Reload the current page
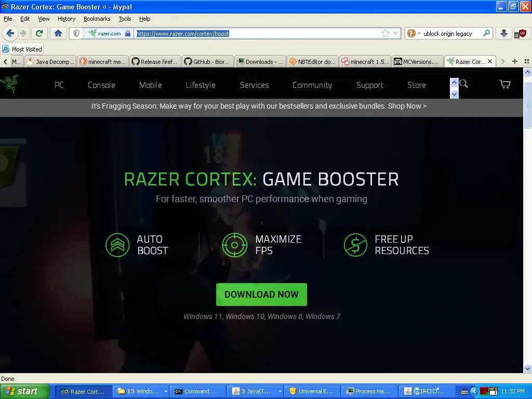 point(39,33)
